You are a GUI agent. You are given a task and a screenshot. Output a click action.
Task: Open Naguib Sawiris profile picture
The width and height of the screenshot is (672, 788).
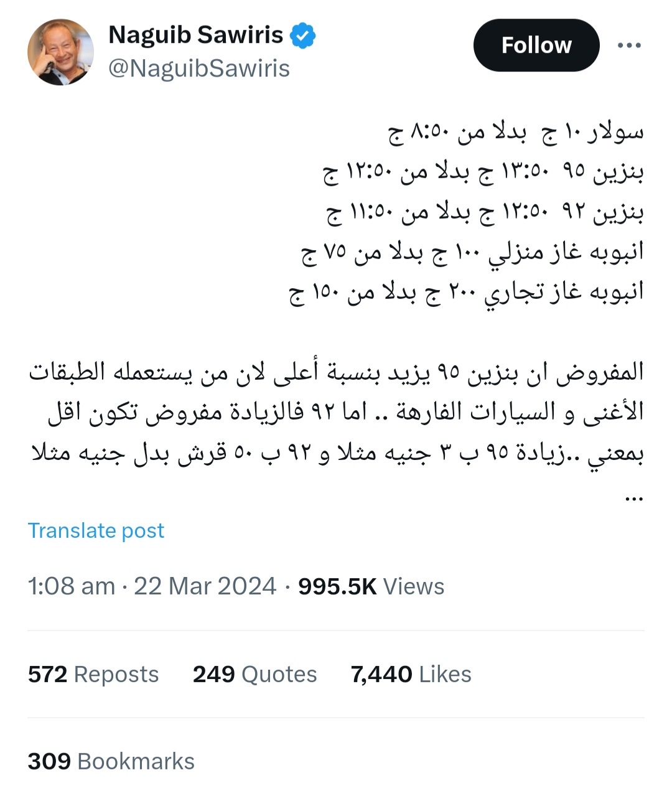coord(60,52)
